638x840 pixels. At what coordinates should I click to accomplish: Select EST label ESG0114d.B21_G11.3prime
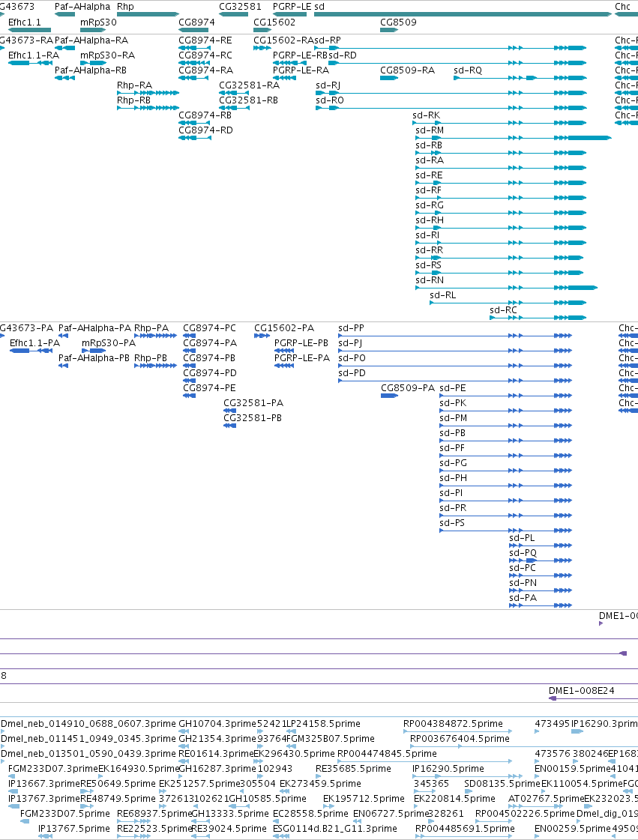tap(335, 829)
